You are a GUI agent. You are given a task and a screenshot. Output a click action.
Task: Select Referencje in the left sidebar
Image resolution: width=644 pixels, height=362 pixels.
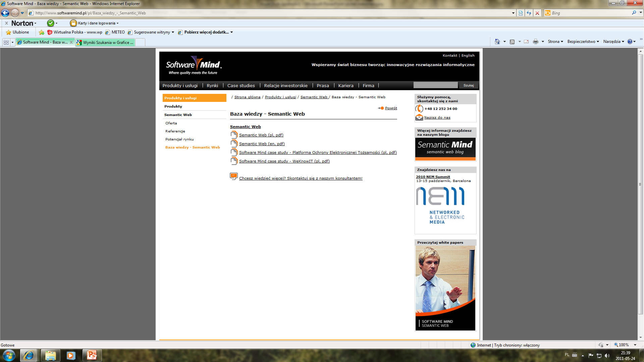[175, 131]
